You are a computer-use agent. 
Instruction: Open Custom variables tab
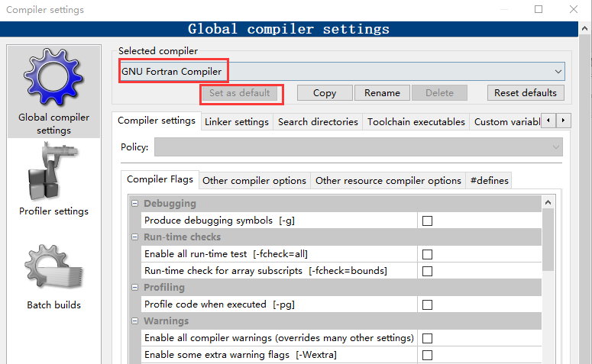pos(506,122)
